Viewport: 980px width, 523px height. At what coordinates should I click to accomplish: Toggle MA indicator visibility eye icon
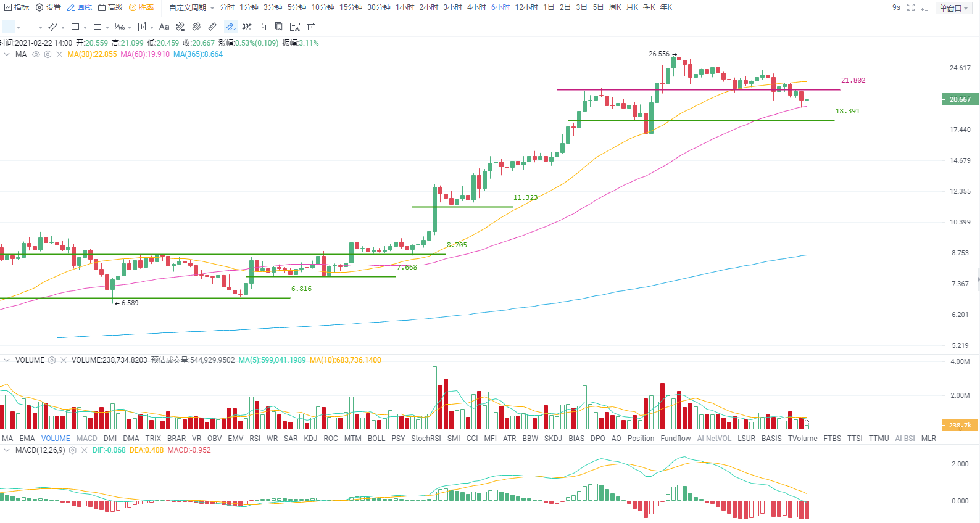pyautogui.click(x=36, y=54)
